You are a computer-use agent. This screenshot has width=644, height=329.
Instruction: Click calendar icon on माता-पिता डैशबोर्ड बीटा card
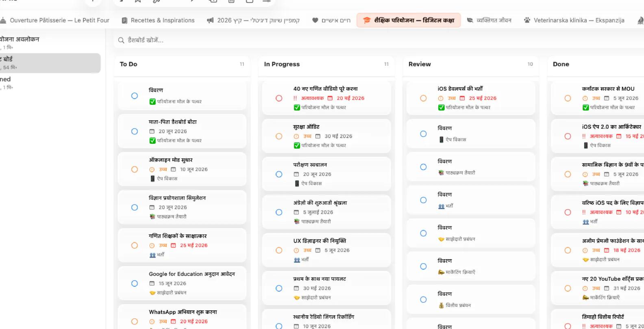(x=152, y=132)
